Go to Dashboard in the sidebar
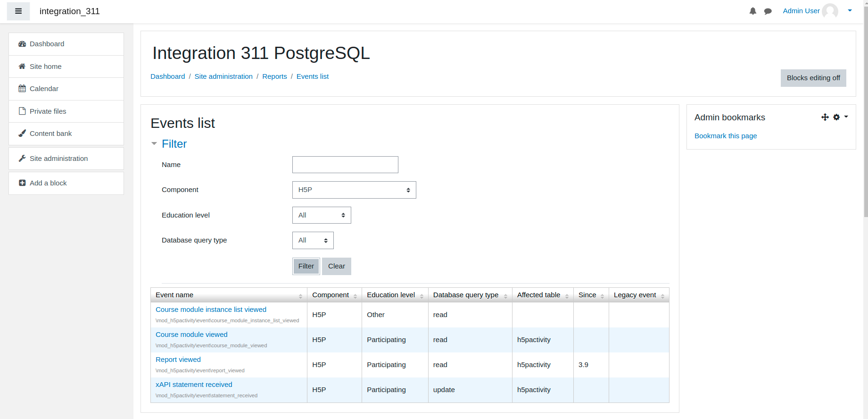This screenshot has height=419, width=868. 66,44
